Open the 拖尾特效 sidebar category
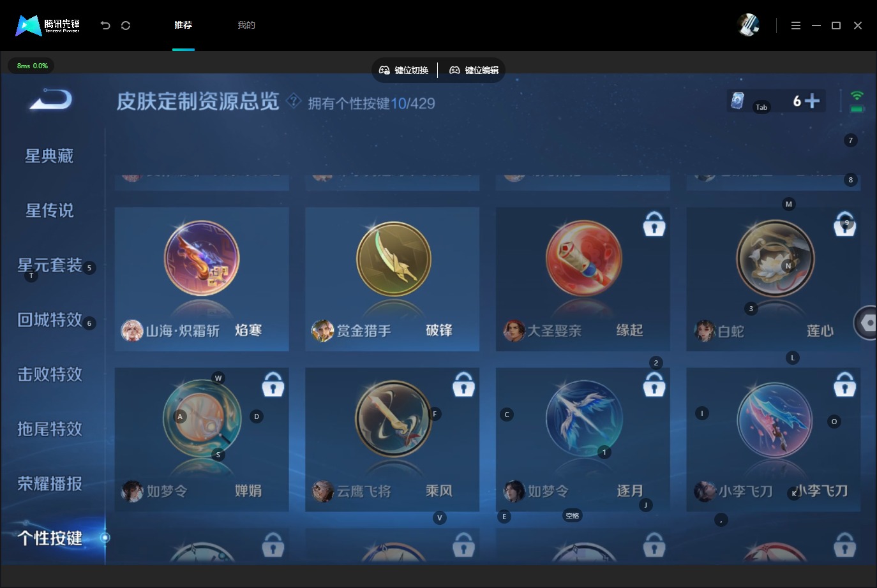This screenshot has width=877, height=588. 50,429
